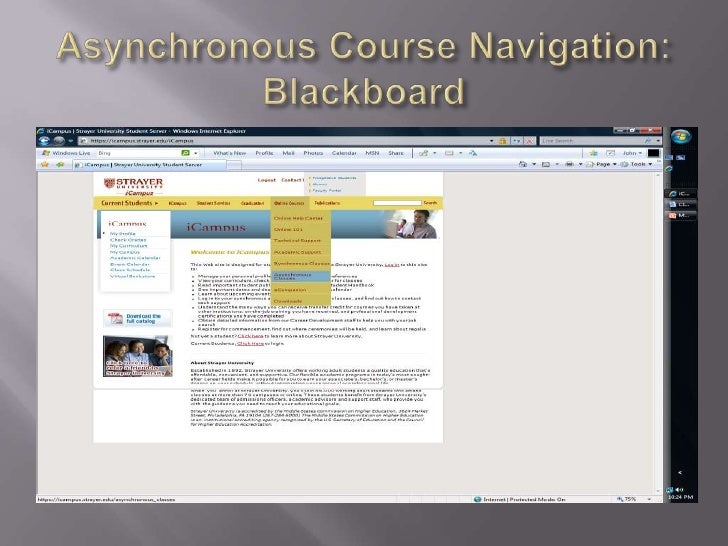Viewport: 728px width, 546px height.
Task: Click the Feeds icon in command bar
Action: point(546,164)
